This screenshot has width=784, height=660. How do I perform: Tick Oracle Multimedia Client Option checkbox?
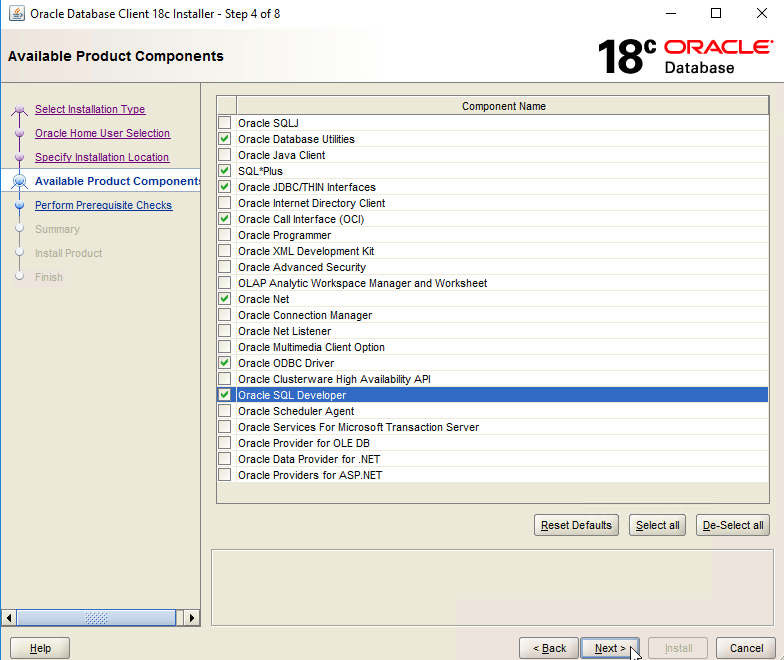tap(224, 346)
